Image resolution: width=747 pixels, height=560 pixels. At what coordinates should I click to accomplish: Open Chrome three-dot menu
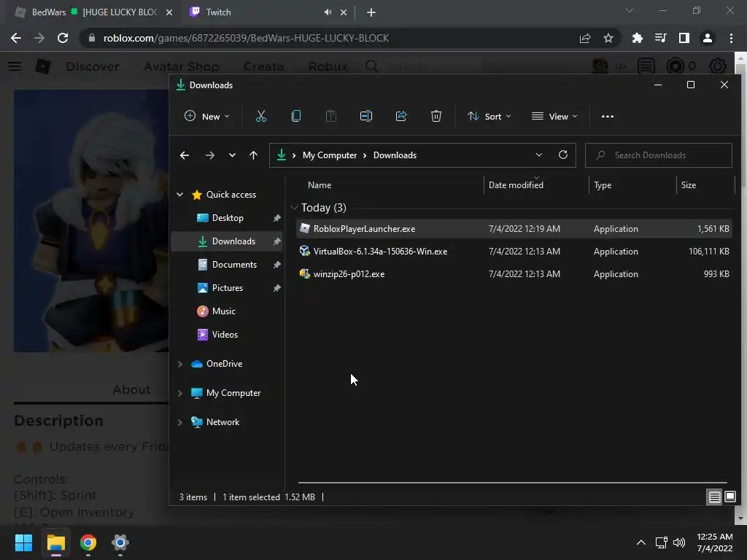tap(731, 38)
